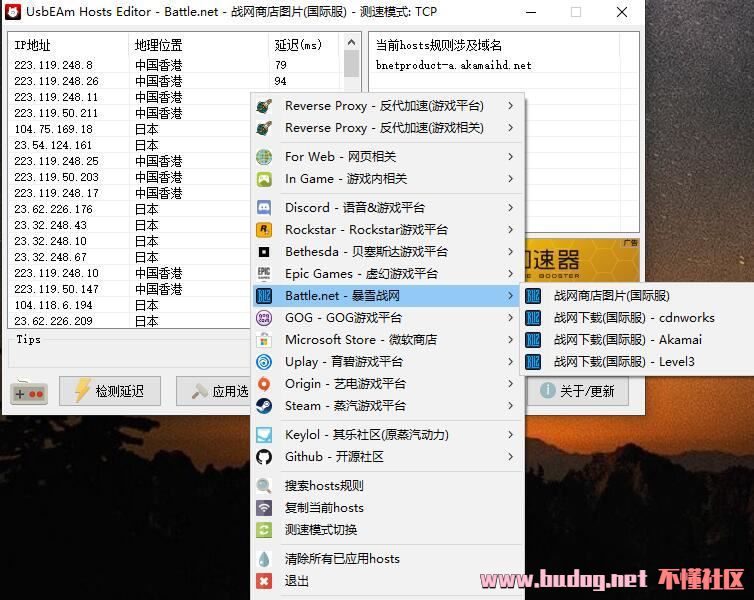
Task: Click the In Game controller icon
Action: pos(264,179)
